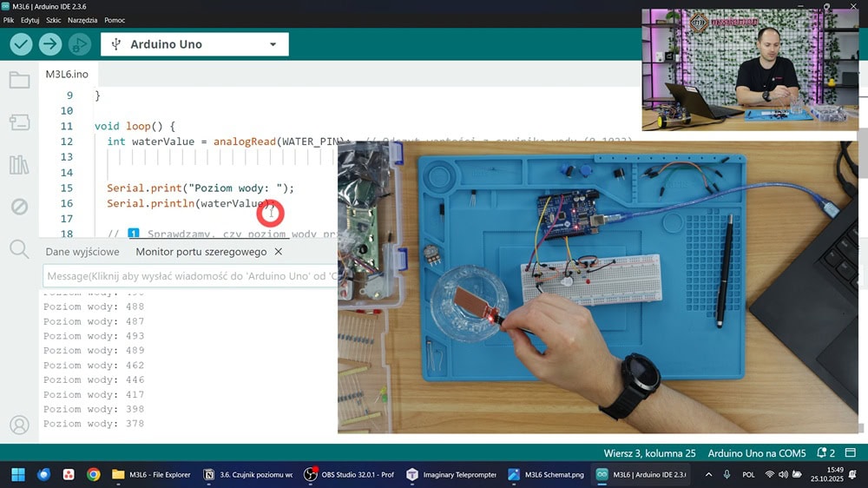Open the Boards Manager sidebar icon
Viewport: 868px width, 488px height.
click(19, 122)
